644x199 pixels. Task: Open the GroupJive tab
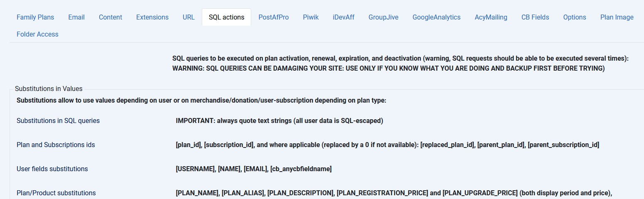click(383, 17)
